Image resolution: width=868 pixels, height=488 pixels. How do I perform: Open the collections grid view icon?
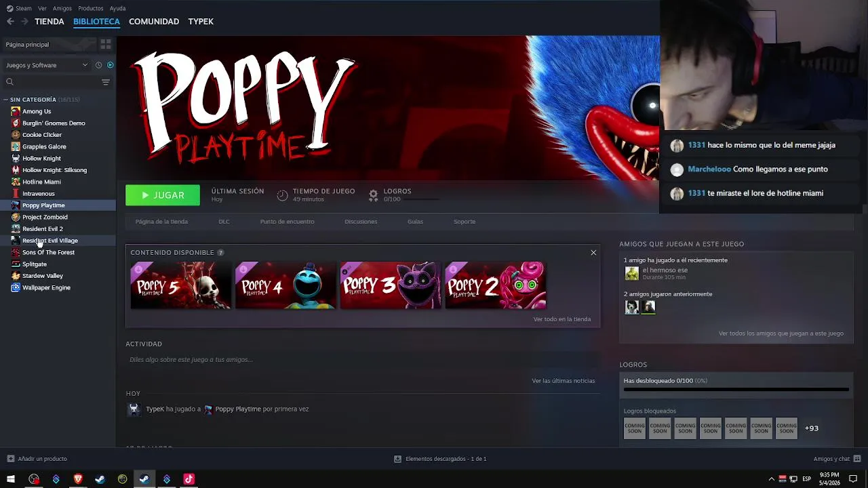coord(106,45)
